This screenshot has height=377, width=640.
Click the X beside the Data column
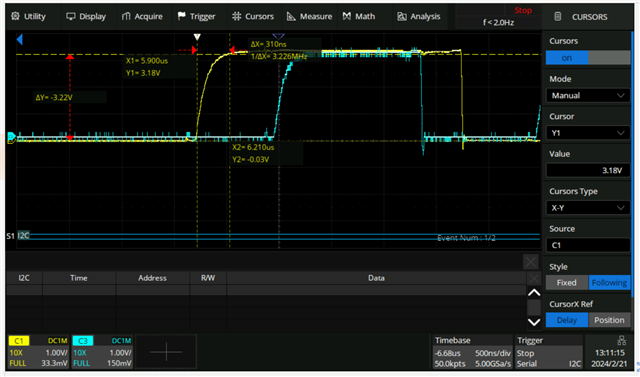point(533,279)
